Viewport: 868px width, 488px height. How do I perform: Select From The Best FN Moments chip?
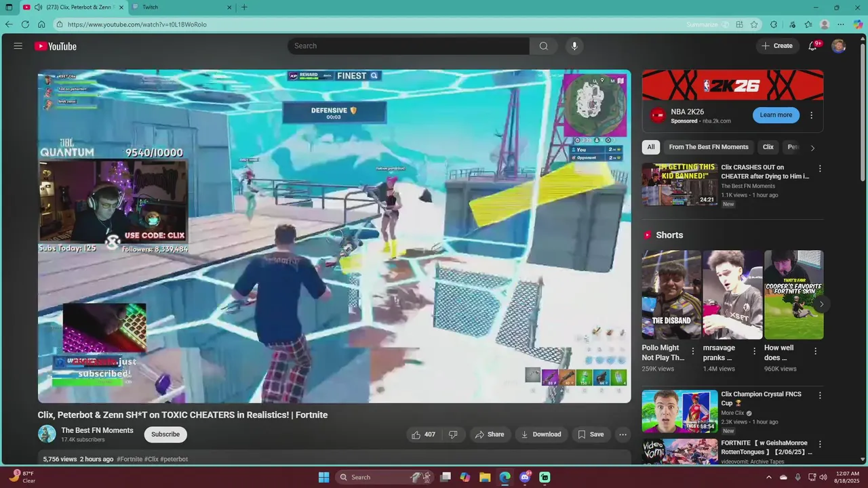(x=709, y=147)
